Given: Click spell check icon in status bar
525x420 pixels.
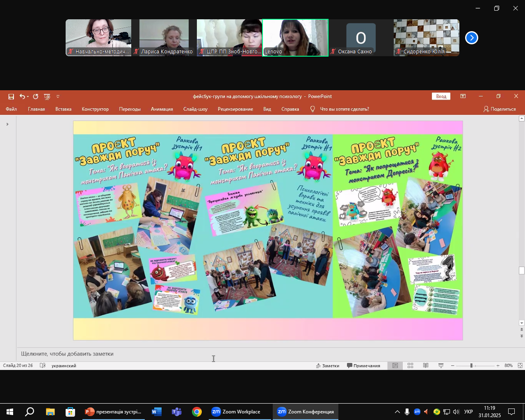Looking at the screenshot, I should (x=43, y=366).
